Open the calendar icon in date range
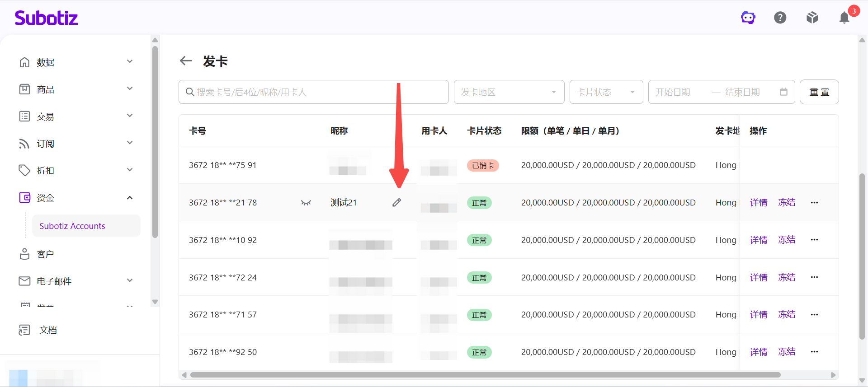868x387 pixels. coord(783,92)
